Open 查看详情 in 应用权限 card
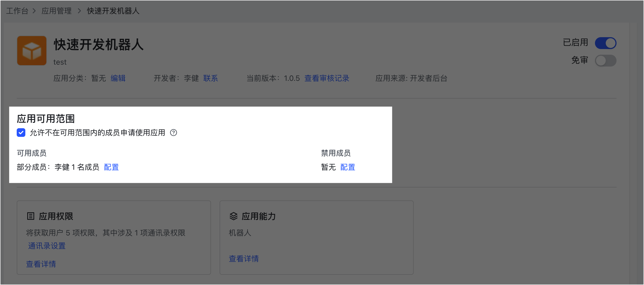 pos(41,264)
